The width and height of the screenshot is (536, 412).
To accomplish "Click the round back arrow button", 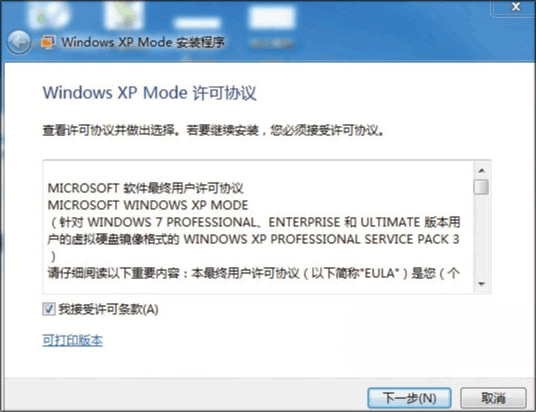I will coord(19,42).
